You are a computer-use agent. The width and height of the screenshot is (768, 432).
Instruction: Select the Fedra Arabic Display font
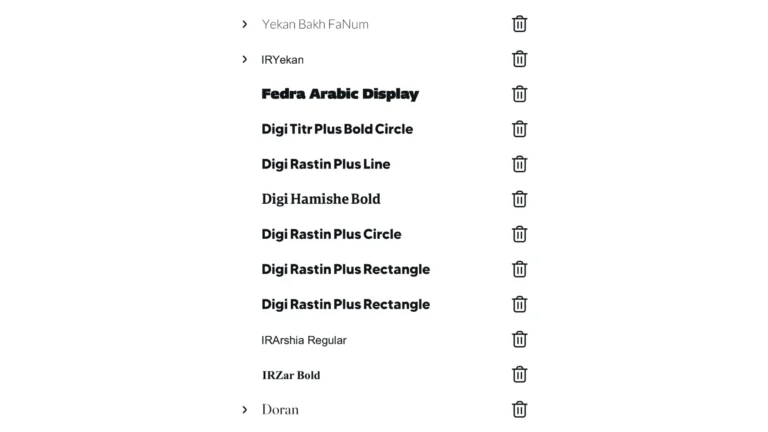pos(340,94)
